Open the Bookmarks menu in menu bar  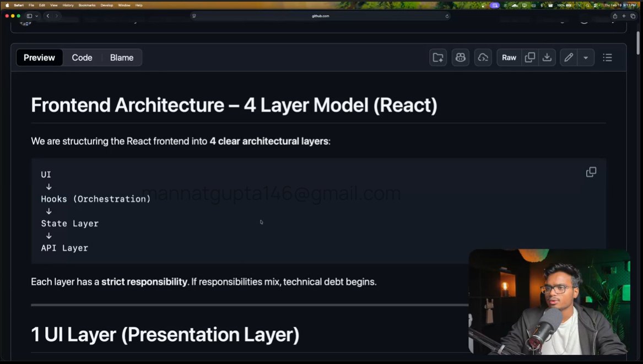pyautogui.click(x=87, y=5)
